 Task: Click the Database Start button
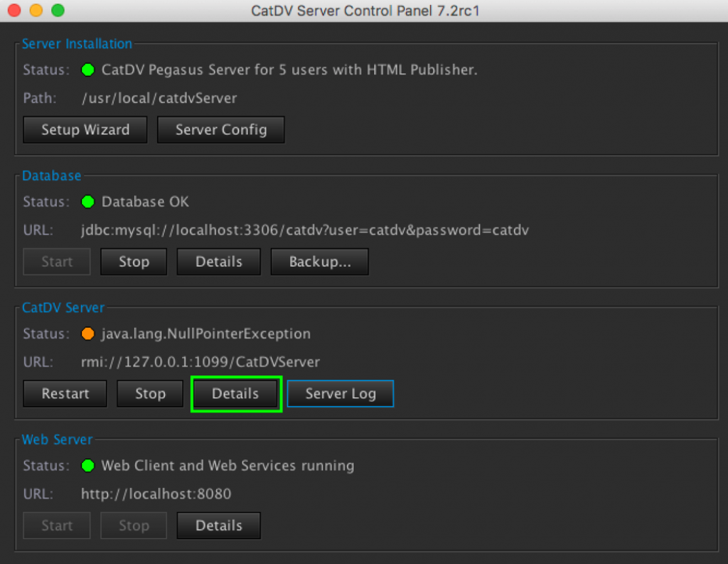[x=57, y=262]
